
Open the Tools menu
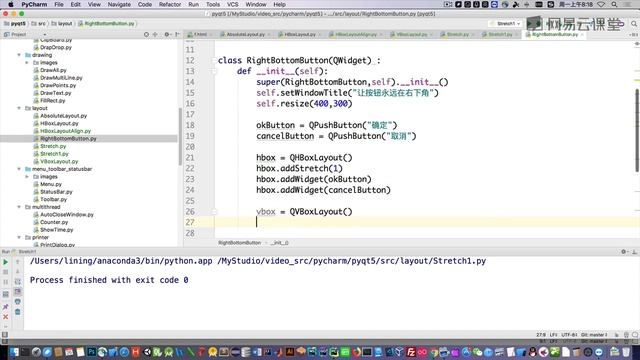point(213,4)
